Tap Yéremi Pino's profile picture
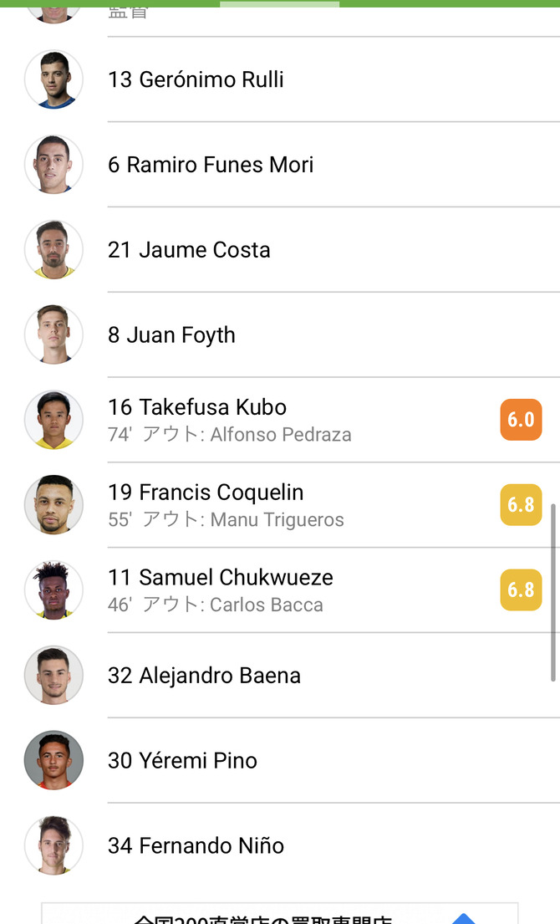This screenshot has height=924, width=560. coord(53,760)
